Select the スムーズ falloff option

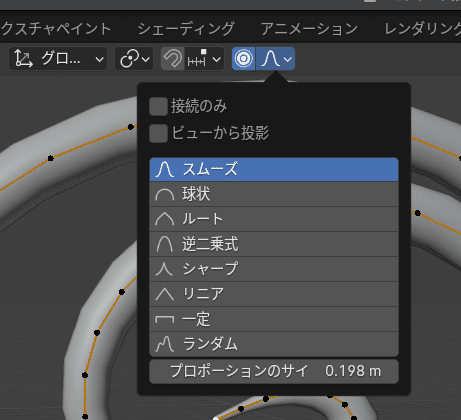274,169
